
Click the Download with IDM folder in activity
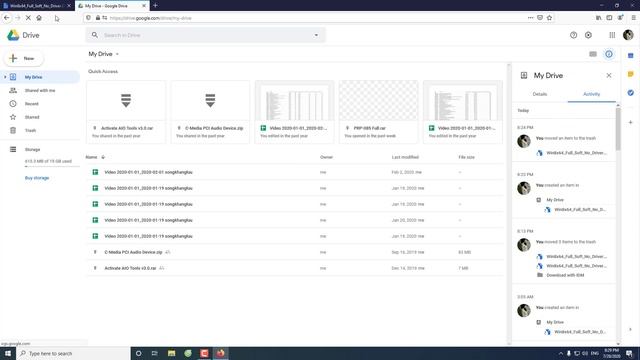click(x=565, y=275)
